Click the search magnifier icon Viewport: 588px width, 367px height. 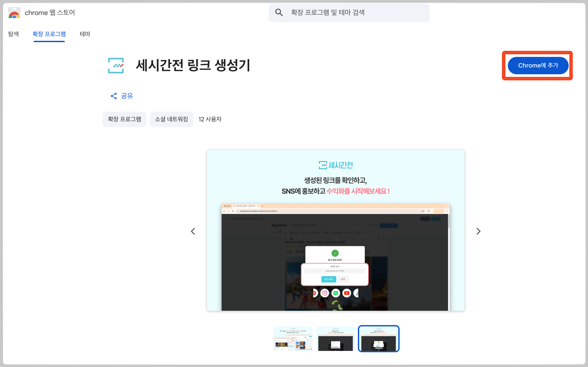pyautogui.click(x=279, y=13)
